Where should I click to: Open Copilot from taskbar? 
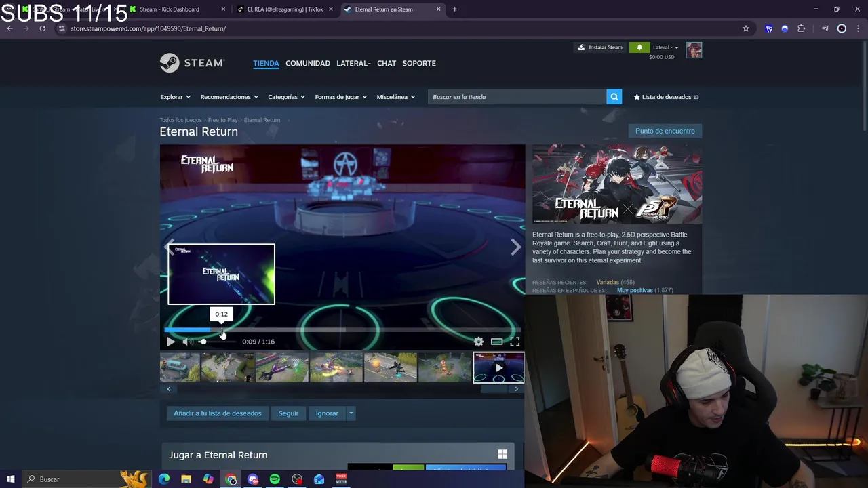coord(208,479)
